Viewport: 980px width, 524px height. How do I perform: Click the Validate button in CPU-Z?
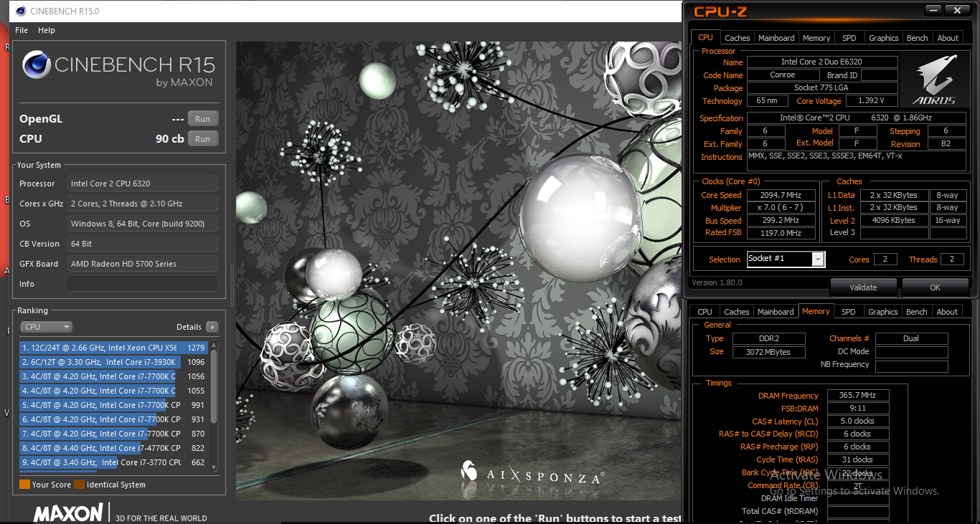863,287
